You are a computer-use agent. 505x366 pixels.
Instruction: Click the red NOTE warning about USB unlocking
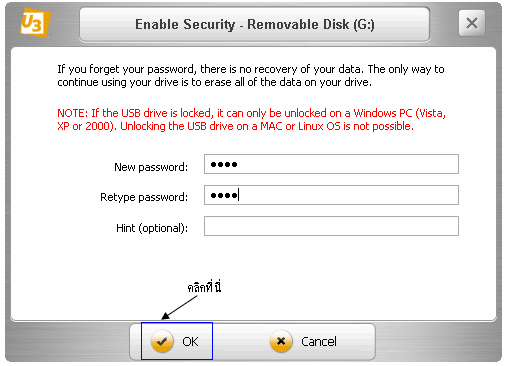(x=251, y=120)
